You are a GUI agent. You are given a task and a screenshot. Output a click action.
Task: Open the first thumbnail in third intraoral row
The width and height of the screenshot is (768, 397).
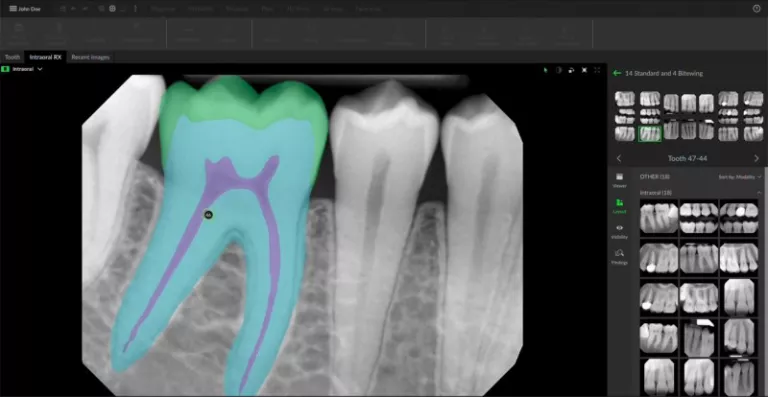[659, 297]
